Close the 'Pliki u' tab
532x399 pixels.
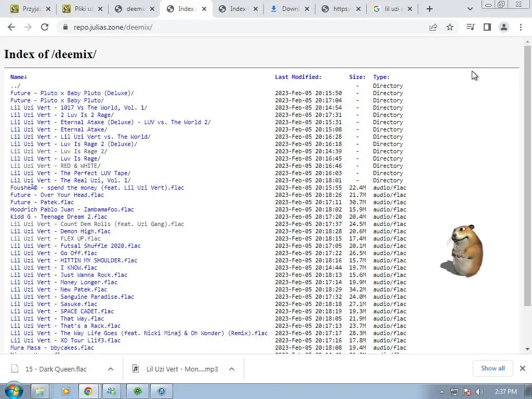click(x=100, y=9)
